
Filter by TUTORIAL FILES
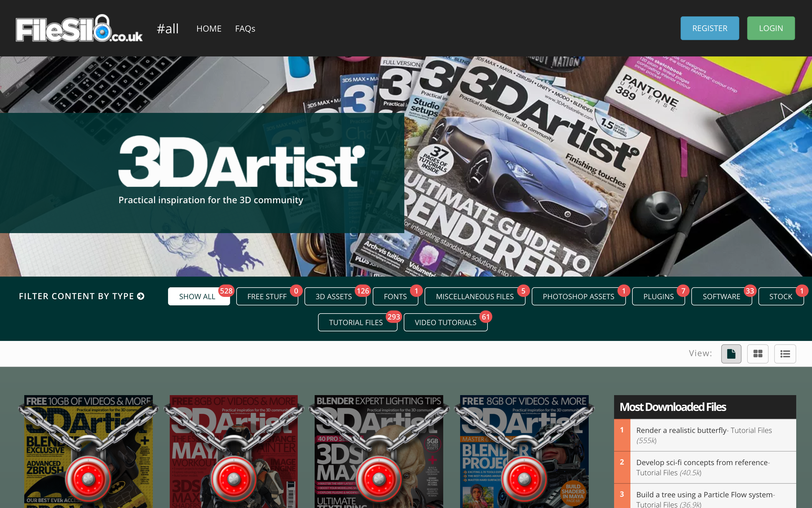click(x=357, y=322)
